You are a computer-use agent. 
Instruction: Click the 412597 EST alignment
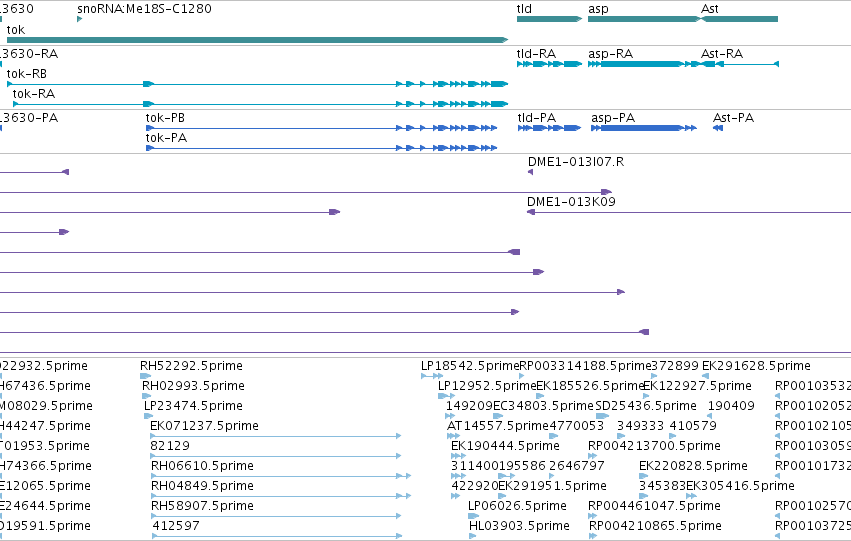[x=277, y=536]
